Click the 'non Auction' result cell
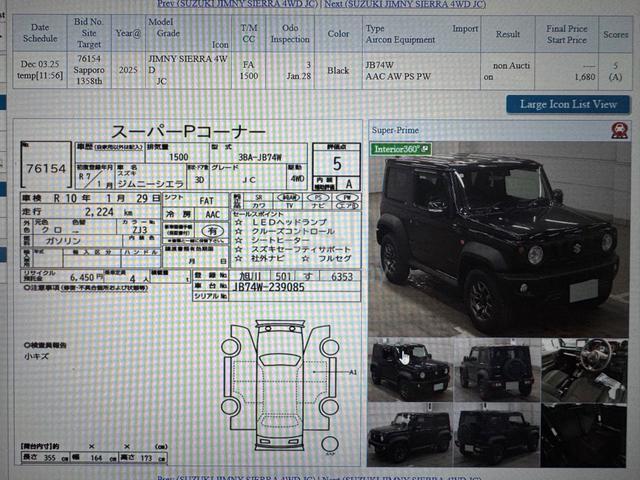 (x=507, y=71)
